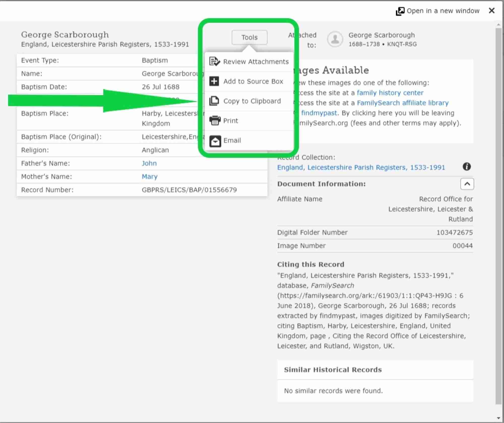The width and height of the screenshot is (504, 423).
Task: Open England, Leicestershire Parish Registers collection link
Action: [x=361, y=167]
